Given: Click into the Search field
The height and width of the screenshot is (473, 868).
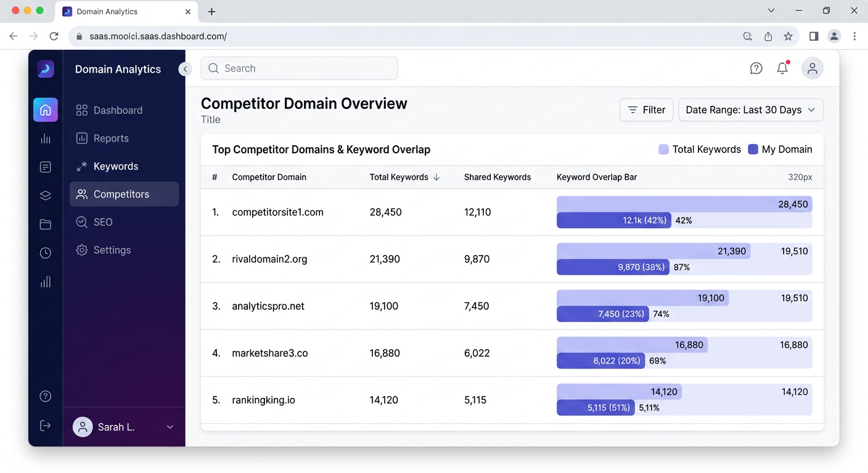Looking at the screenshot, I should (299, 68).
